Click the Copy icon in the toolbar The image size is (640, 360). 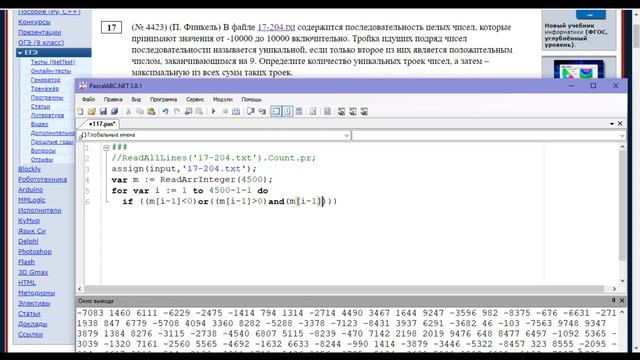tap(140, 111)
